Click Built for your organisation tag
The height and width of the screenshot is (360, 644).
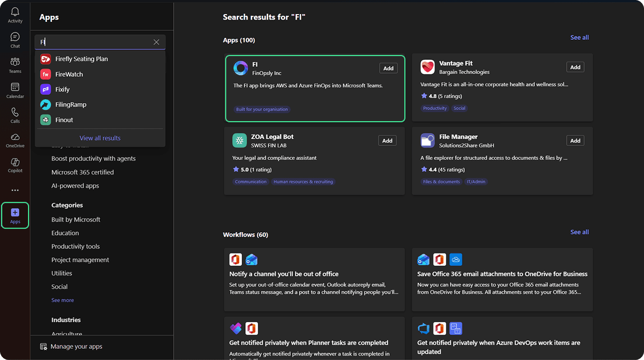tap(262, 109)
